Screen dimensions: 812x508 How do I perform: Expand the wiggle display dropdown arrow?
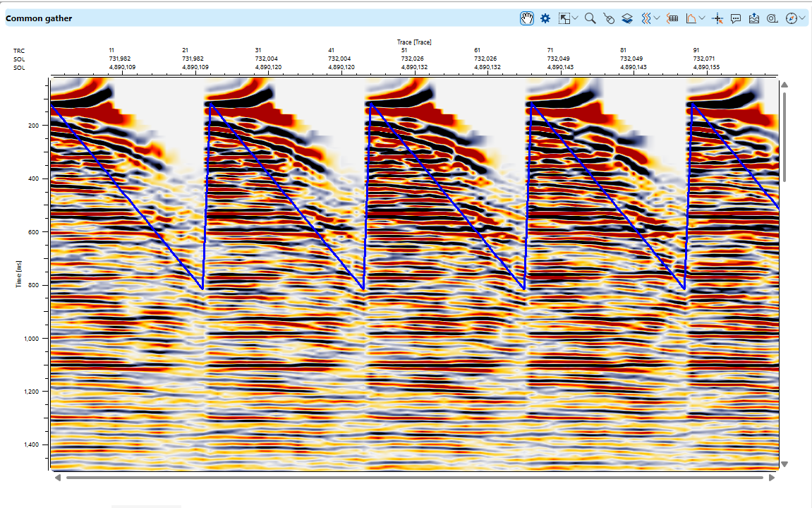(x=657, y=18)
